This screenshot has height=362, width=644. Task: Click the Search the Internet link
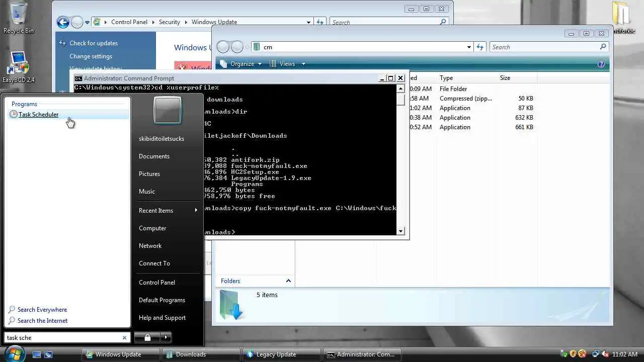(42, 321)
